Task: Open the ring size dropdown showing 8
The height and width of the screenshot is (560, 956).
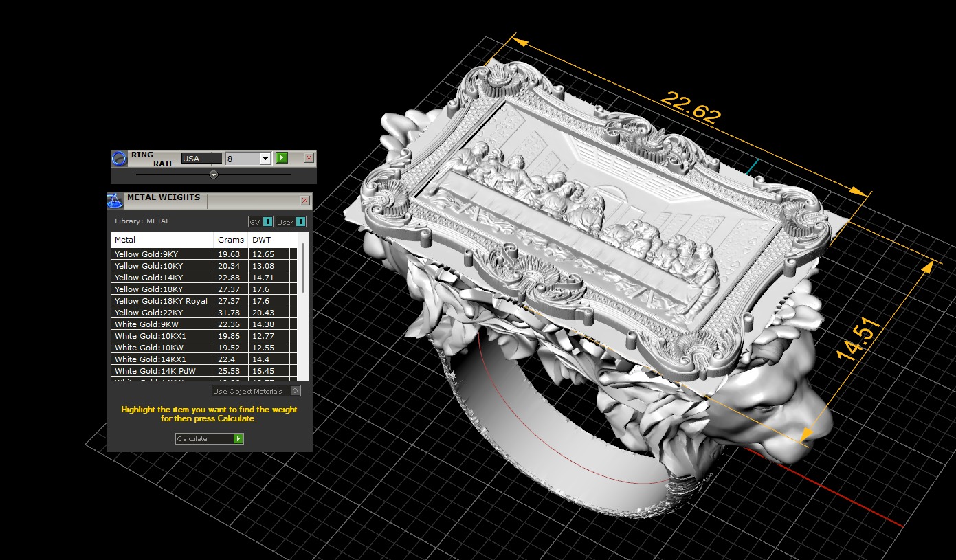Action: 248,158
